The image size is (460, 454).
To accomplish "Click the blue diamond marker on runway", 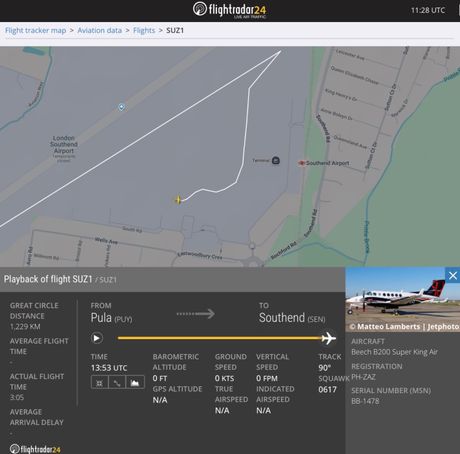I will coord(122,107).
